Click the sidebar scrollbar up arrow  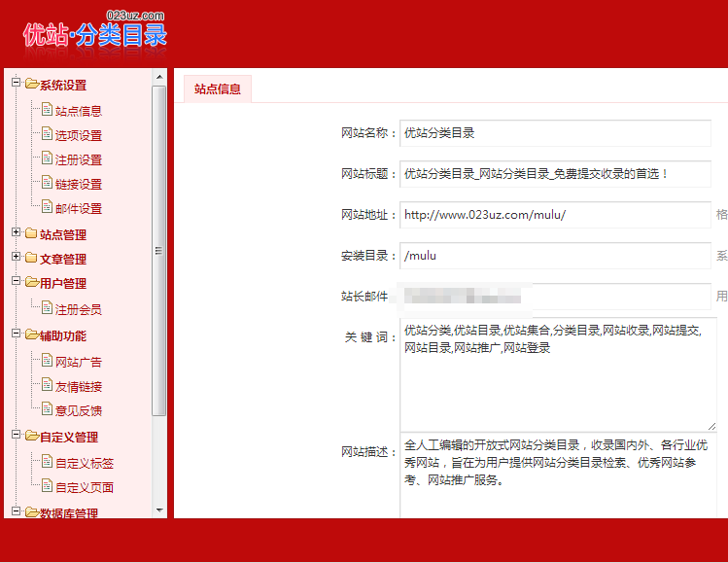point(159,77)
